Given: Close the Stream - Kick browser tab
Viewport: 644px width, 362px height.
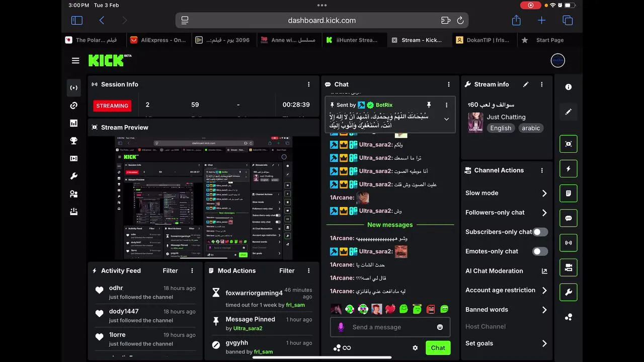Looking at the screenshot, I should tap(394, 40).
